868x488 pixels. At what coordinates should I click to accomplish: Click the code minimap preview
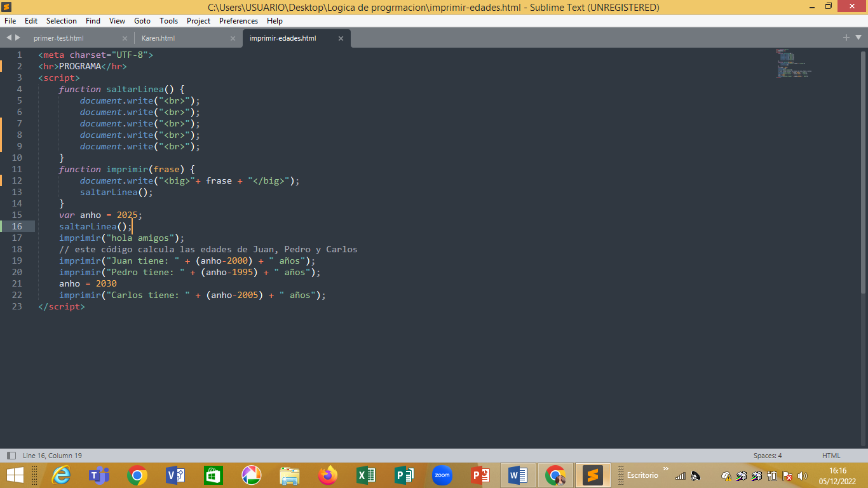793,64
